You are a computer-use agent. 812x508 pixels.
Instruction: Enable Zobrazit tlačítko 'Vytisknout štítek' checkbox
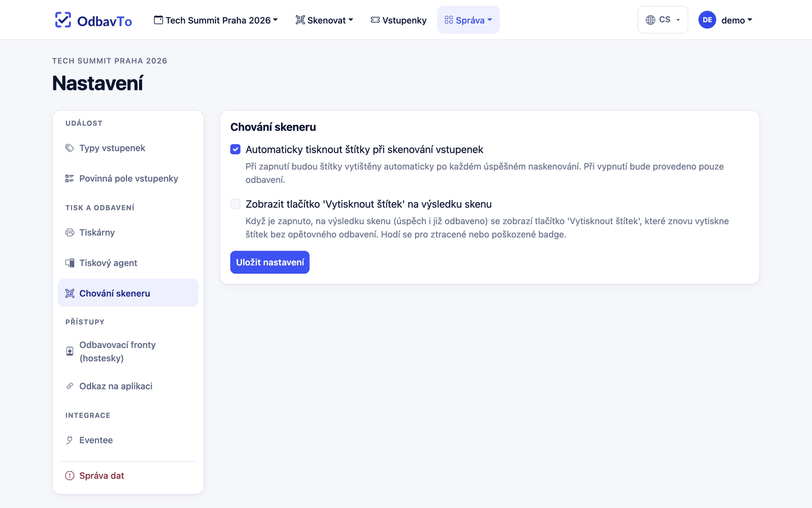[235, 204]
